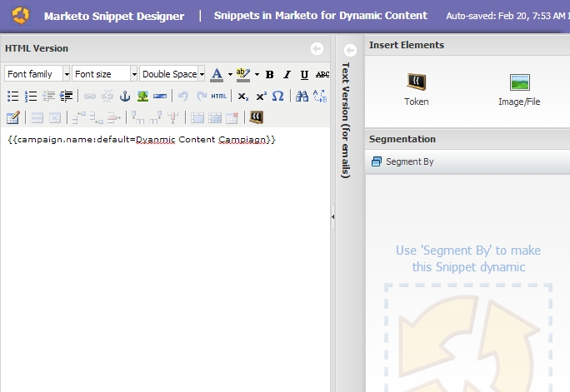The width and height of the screenshot is (570, 392).
Task: Open the HTML source editor
Action: point(219,97)
